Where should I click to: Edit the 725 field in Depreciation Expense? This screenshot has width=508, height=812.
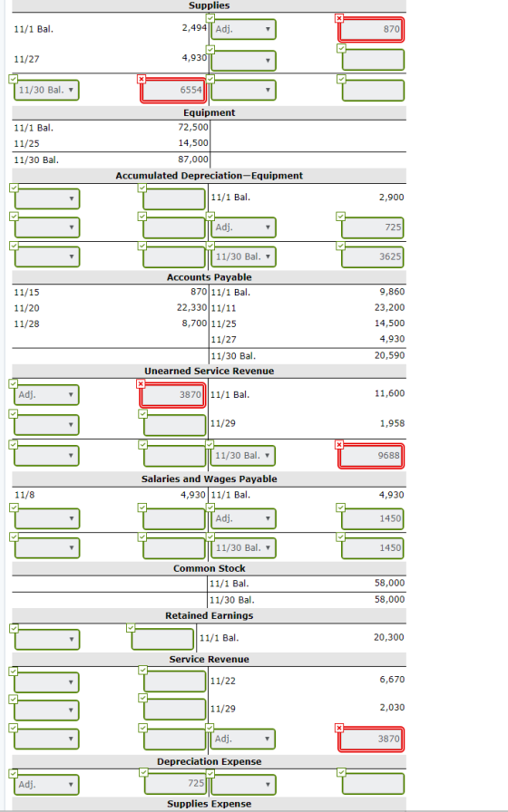coord(175,784)
